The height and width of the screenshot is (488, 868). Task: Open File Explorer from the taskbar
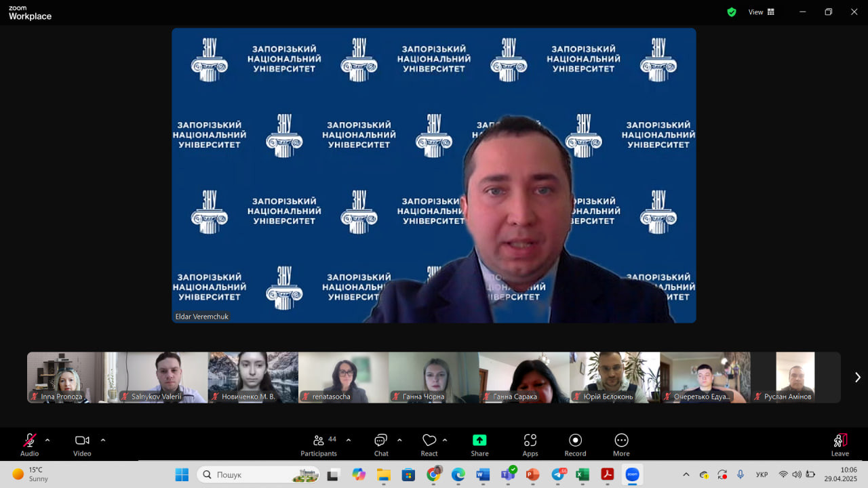pyautogui.click(x=383, y=474)
